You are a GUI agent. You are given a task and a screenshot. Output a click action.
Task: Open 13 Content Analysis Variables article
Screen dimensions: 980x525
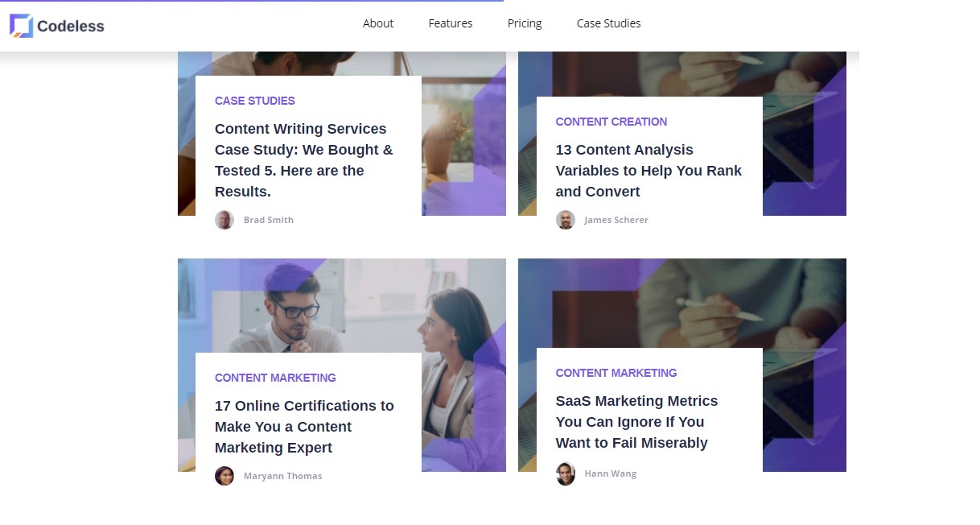(649, 171)
